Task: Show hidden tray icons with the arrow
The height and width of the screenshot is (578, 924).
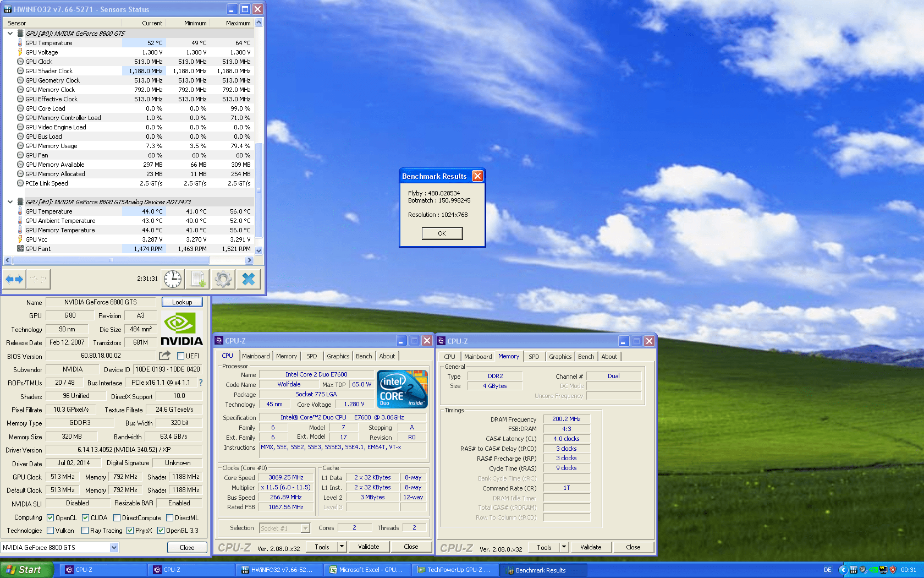Action: point(843,570)
